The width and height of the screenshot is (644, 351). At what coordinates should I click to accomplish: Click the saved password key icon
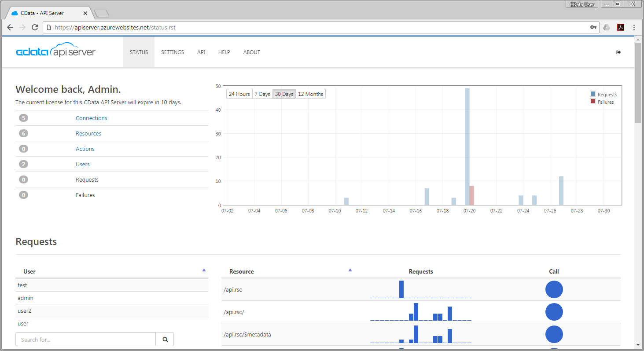(x=593, y=27)
